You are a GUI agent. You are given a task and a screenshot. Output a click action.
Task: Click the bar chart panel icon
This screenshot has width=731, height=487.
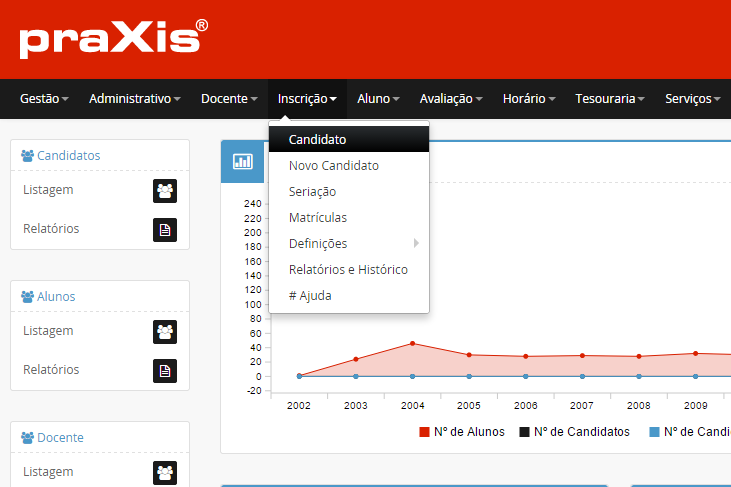tap(242, 162)
